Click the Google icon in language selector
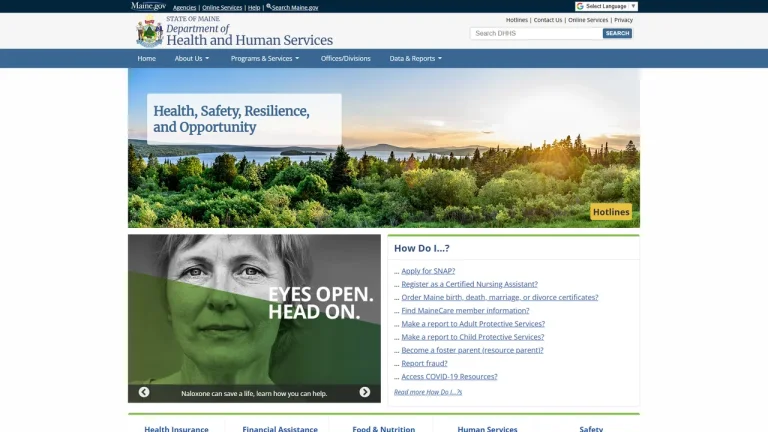 [580, 6]
